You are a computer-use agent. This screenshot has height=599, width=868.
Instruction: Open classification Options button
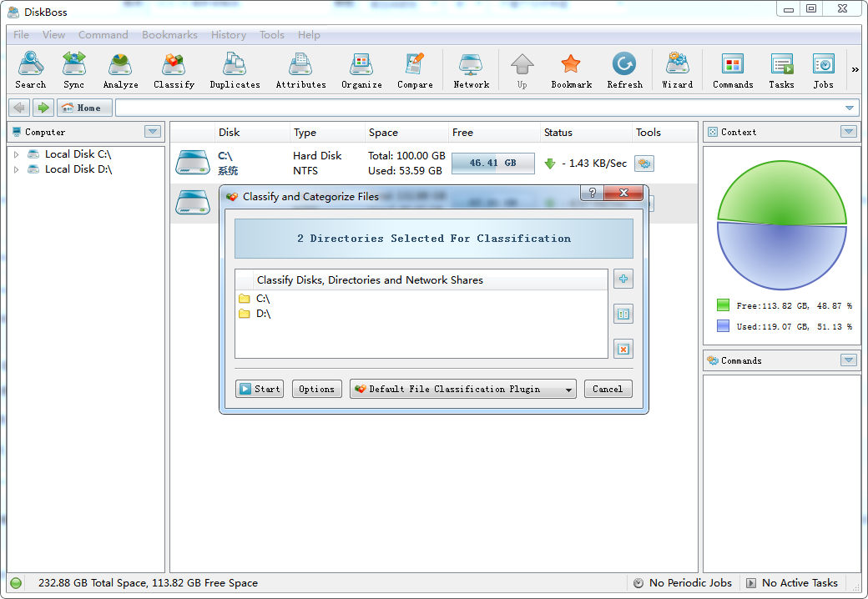(316, 389)
